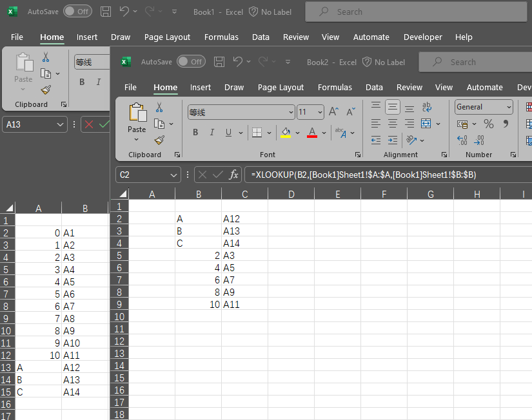Open Undo history dropdown in Book2
Viewport: 532px width, 420px height.
tap(248, 62)
